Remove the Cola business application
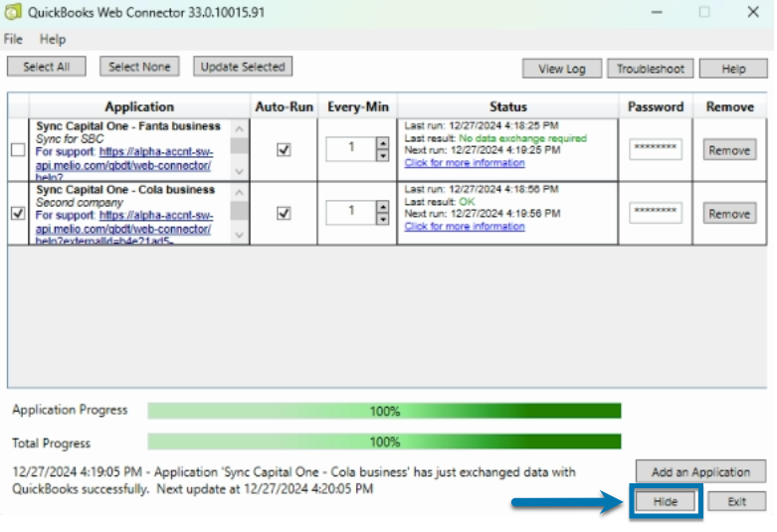The image size is (777, 532). tap(729, 213)
